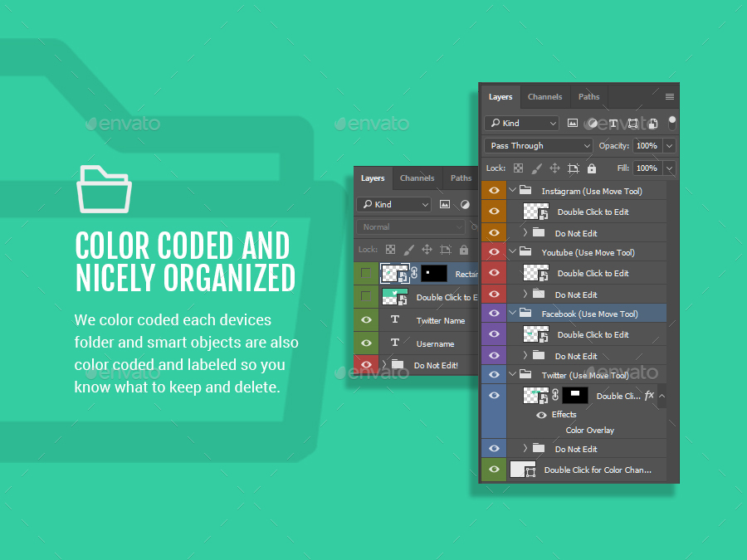
Task: Switch to Paths tab in back panel
Action: pyautogui.click(x=461, y=178)
